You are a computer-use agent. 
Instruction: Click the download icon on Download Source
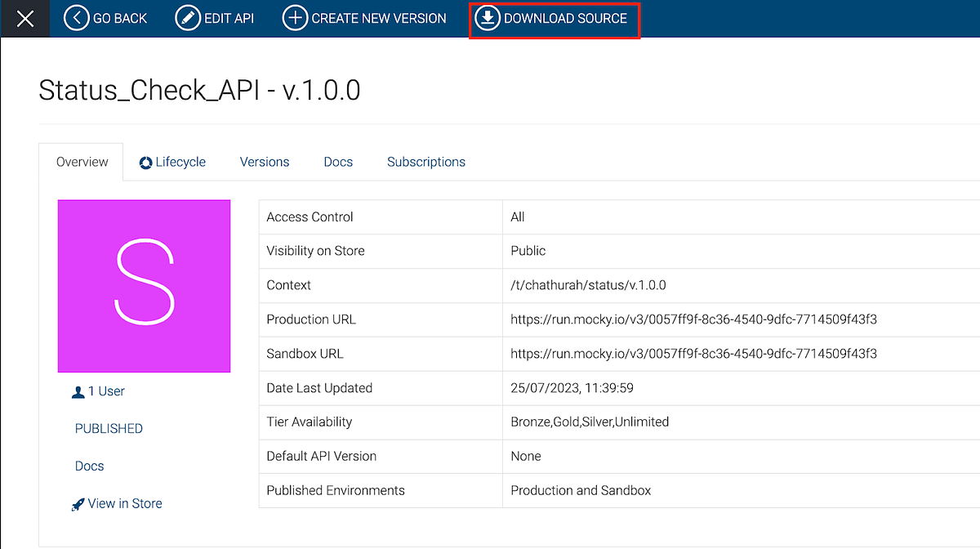coord(488,17)
